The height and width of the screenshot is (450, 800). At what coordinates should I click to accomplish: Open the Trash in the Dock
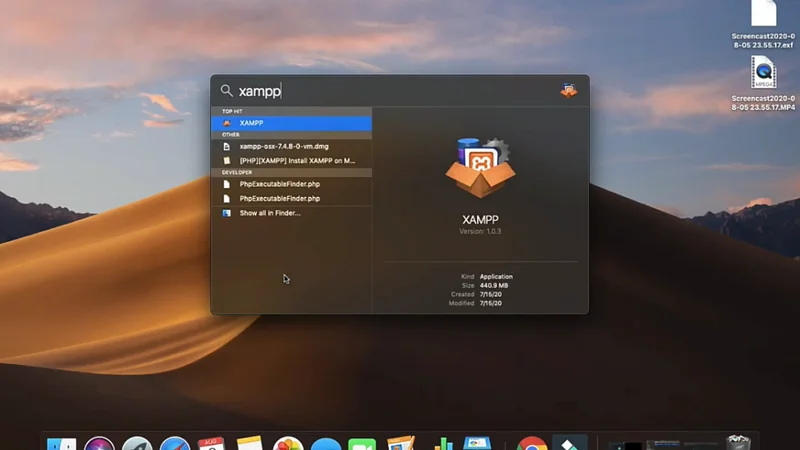pyautogui.click(x=738, y=443)
